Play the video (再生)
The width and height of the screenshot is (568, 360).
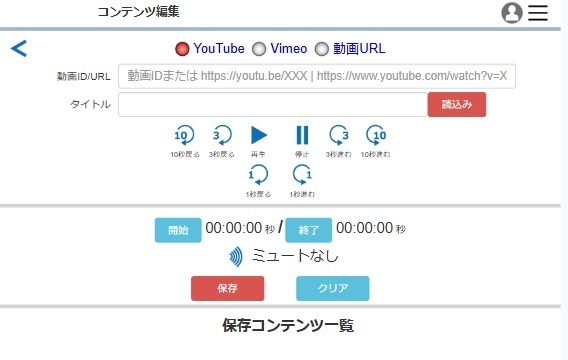[259, 135]
